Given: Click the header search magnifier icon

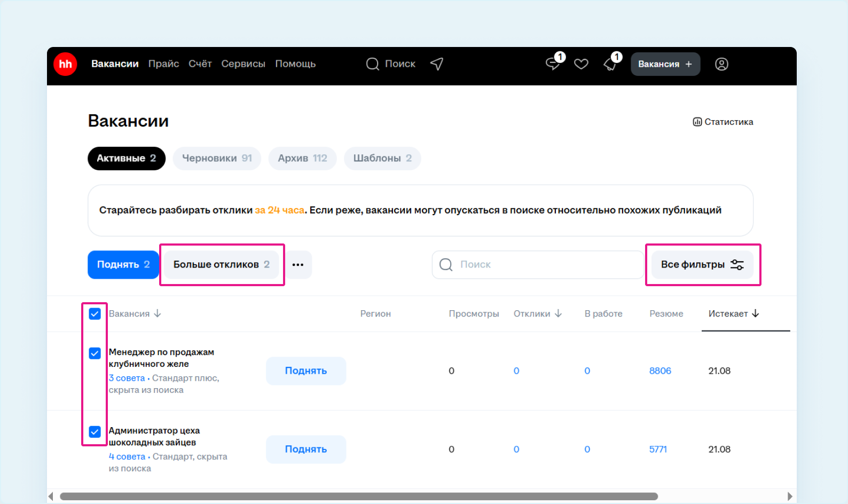Looking at the screenshot, I should click(372, 64).
